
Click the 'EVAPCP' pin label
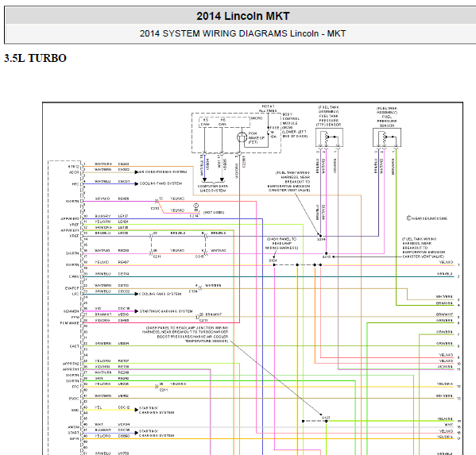point(72,288)
